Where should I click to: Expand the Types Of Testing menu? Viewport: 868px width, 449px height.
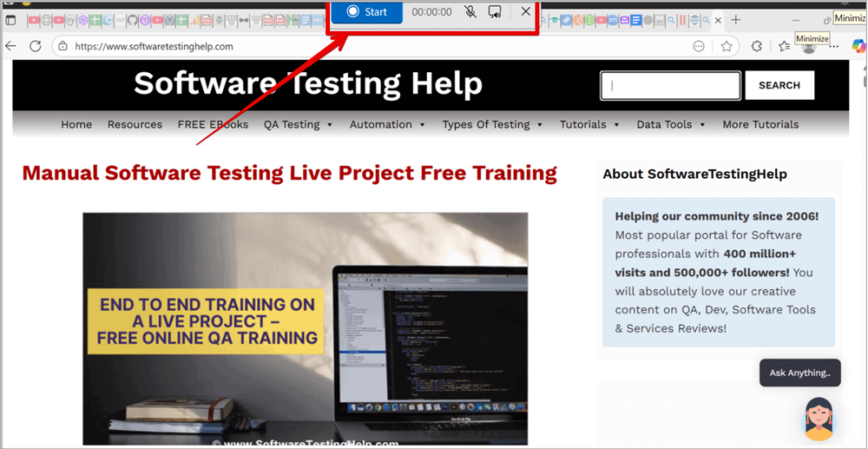[x=492, y=124]
